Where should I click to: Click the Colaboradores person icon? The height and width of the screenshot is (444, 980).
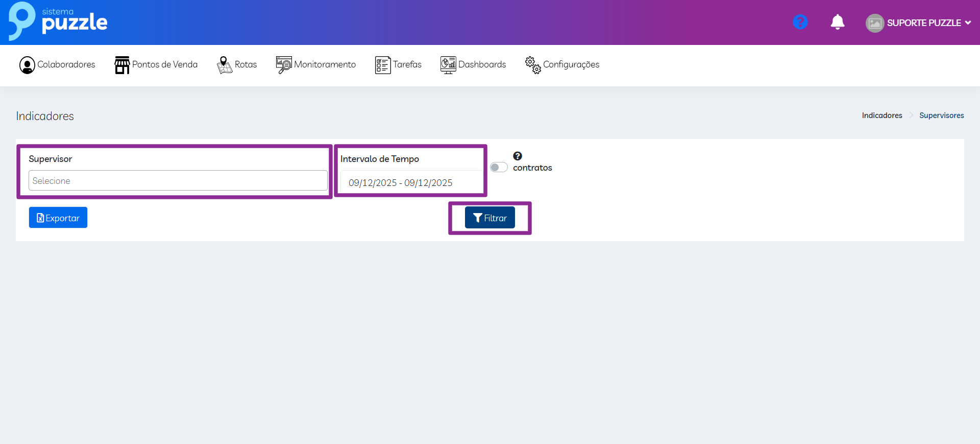click(x=27, y=65)
